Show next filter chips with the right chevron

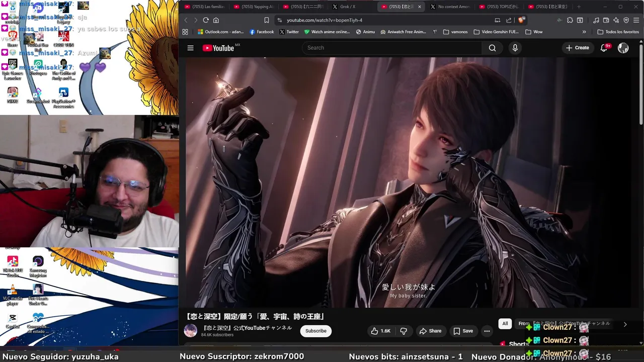coord(625,324)
